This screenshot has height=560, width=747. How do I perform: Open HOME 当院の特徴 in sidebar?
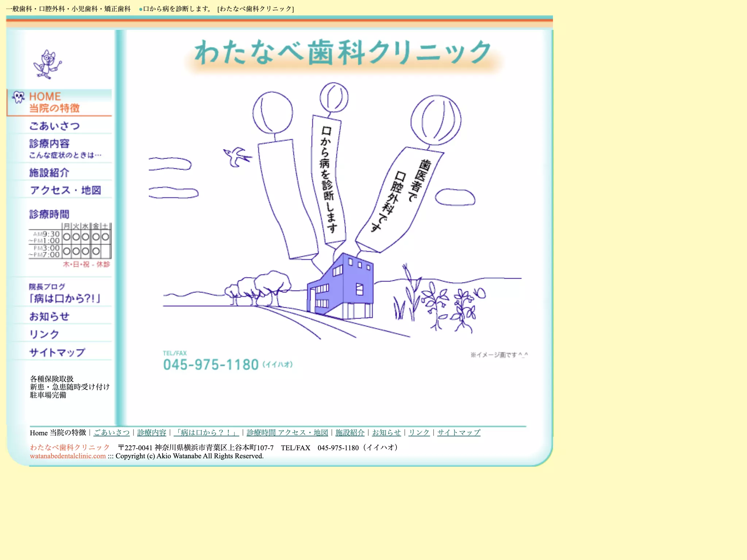coord(59,102)
